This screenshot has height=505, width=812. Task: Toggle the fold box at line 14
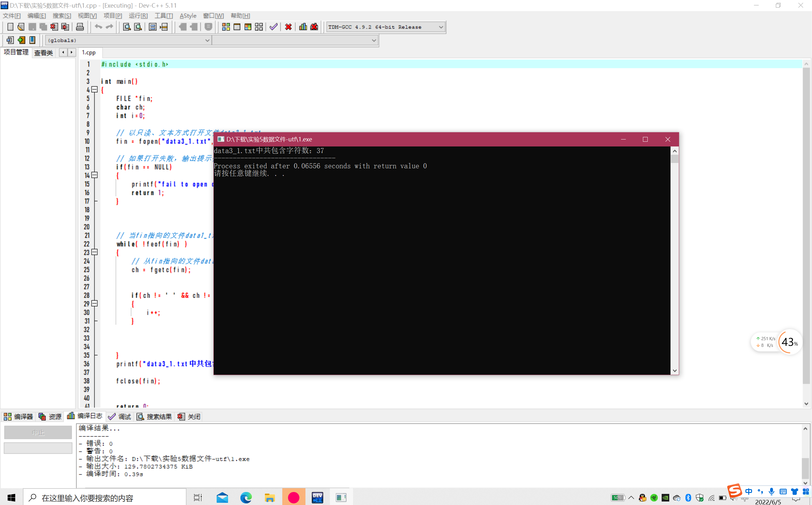tap(95, 175)
